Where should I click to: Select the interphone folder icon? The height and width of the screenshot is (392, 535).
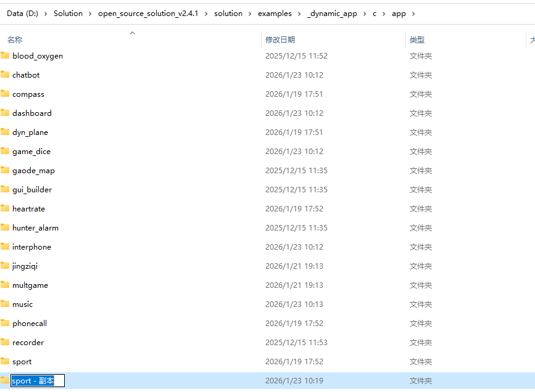(x=5, y=246)
